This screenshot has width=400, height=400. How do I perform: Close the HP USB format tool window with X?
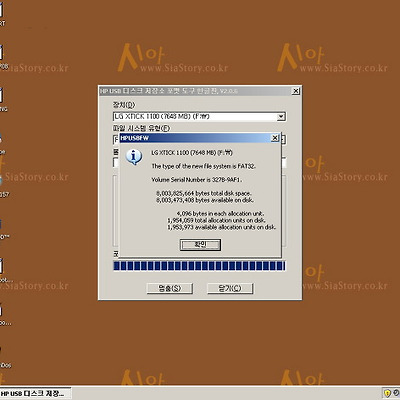(x=296, y=91)
